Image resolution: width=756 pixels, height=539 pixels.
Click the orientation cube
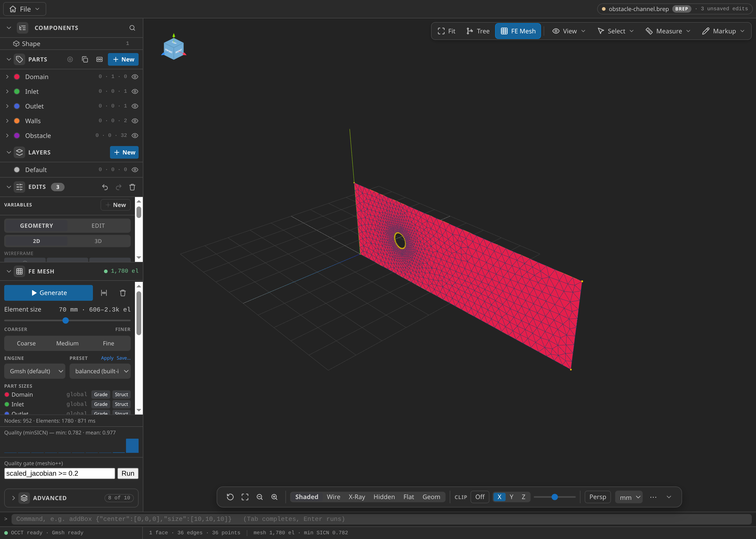tap(174, 48)
